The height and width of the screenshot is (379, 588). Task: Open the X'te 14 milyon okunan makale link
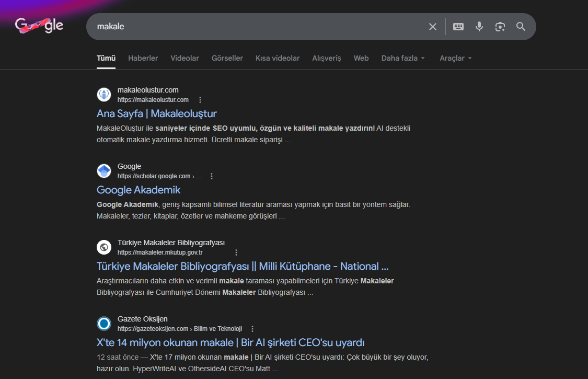(230, 342)
